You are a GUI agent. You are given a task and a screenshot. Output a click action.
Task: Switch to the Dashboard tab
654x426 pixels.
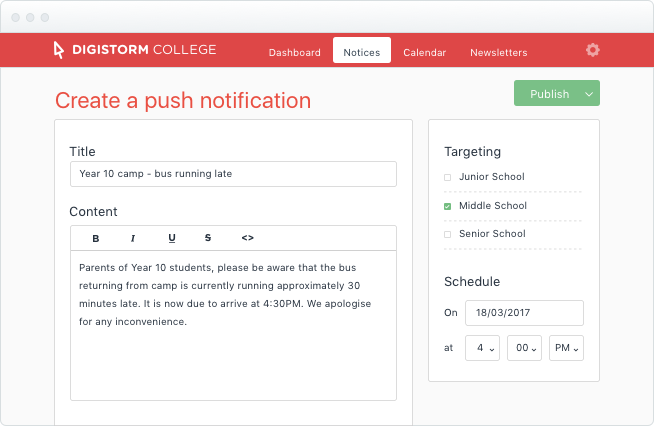pyautogui.click(x=294, y=53)
